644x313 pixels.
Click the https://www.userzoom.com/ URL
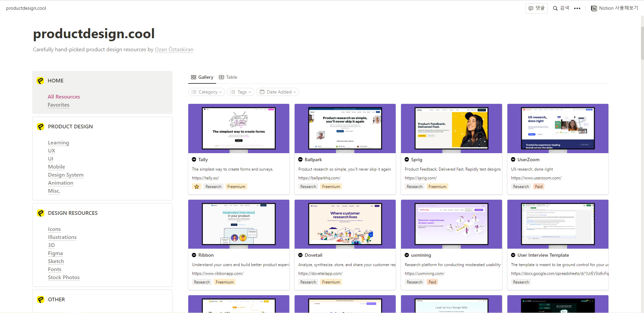536,178
